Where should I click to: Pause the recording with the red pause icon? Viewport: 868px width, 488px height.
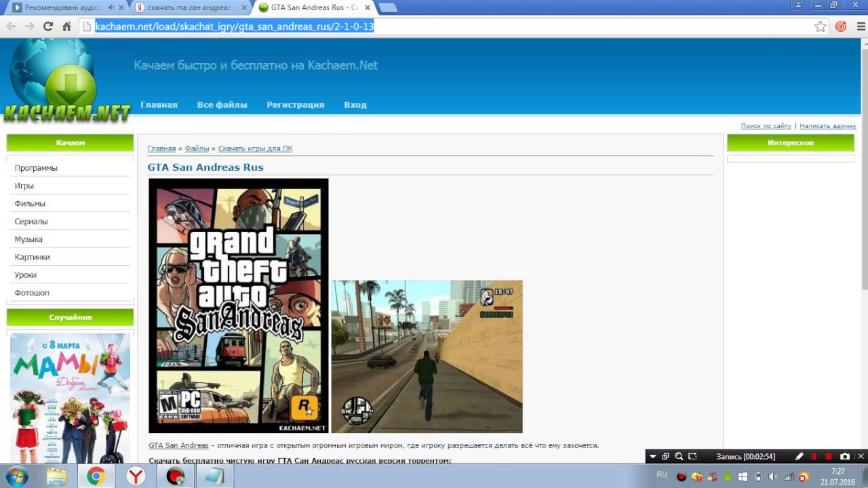(814, 457)
